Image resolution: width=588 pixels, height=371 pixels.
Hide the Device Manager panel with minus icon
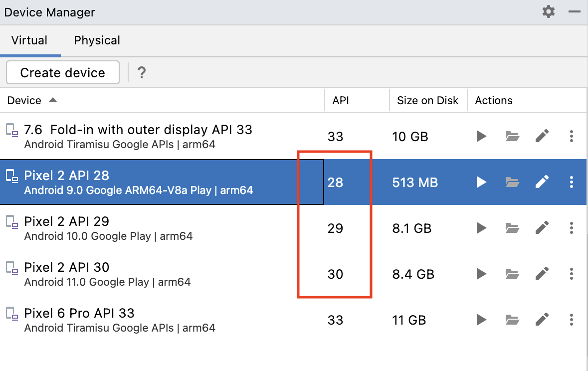click(575, 11)
